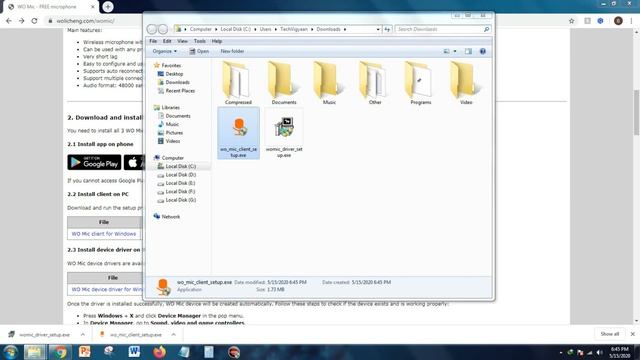Click the Open toolbar button
This screenshot has height=360, width=640.
199,51
